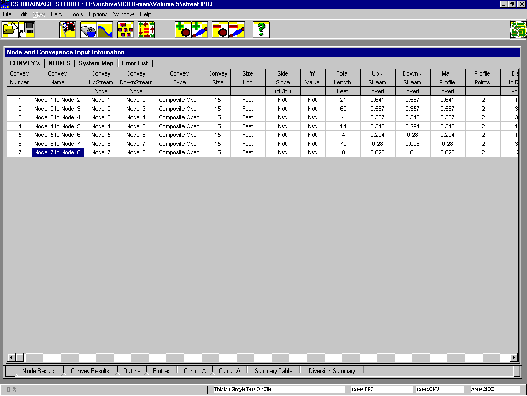527x396 pixels.
Task: Click the Convey Number column header
Action: coord(19,77)
